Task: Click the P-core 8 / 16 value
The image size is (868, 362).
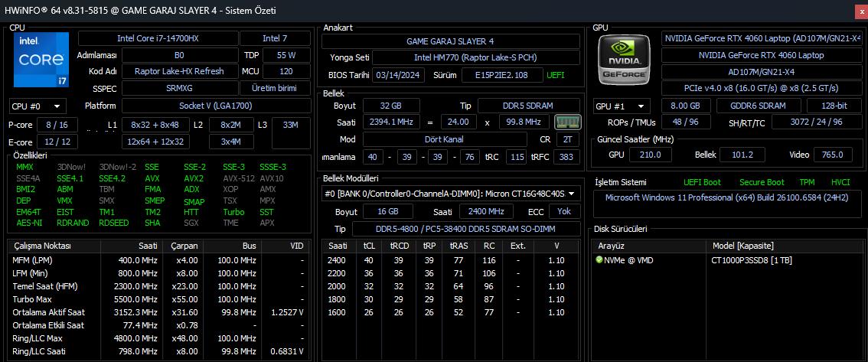Action: pos(57,125)
